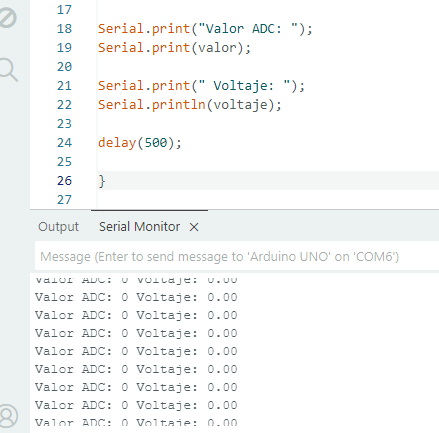
Task: Open the Debug panel from the sidebar
Action: click(7, 18)
